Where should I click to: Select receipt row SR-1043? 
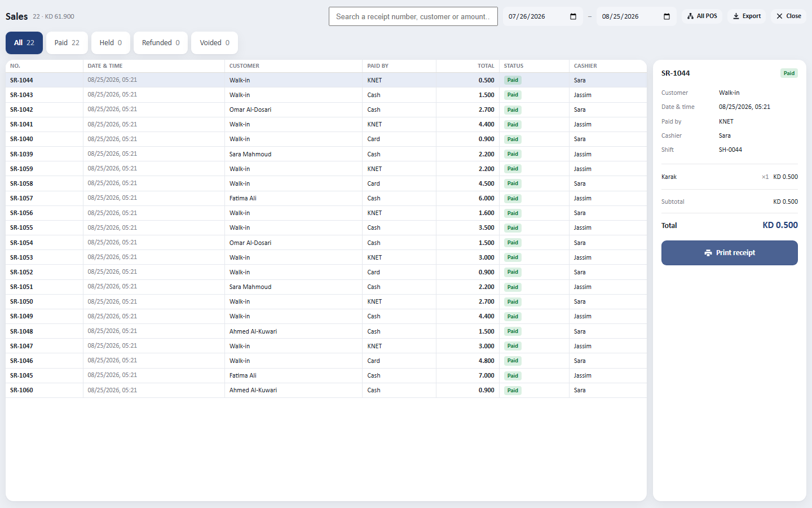click(x=326, y=95)
